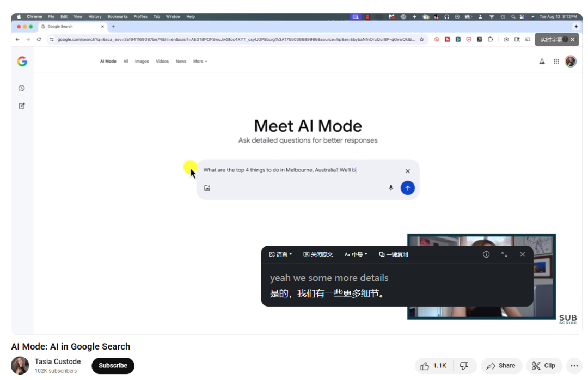Click the Share button

coord(501,366)
